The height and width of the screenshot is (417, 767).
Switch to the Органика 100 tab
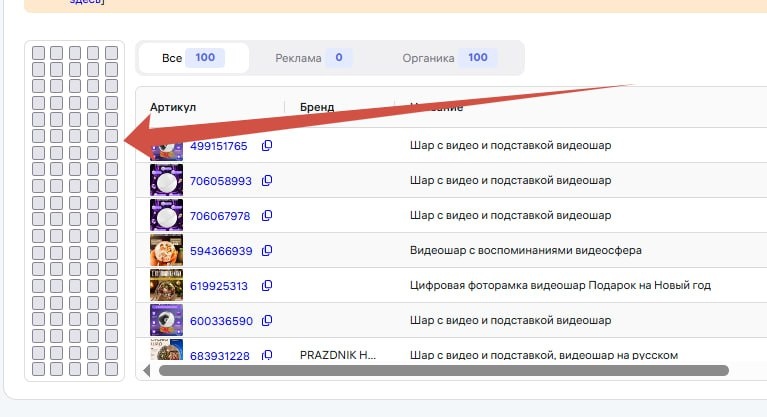[x=450, y=58]
